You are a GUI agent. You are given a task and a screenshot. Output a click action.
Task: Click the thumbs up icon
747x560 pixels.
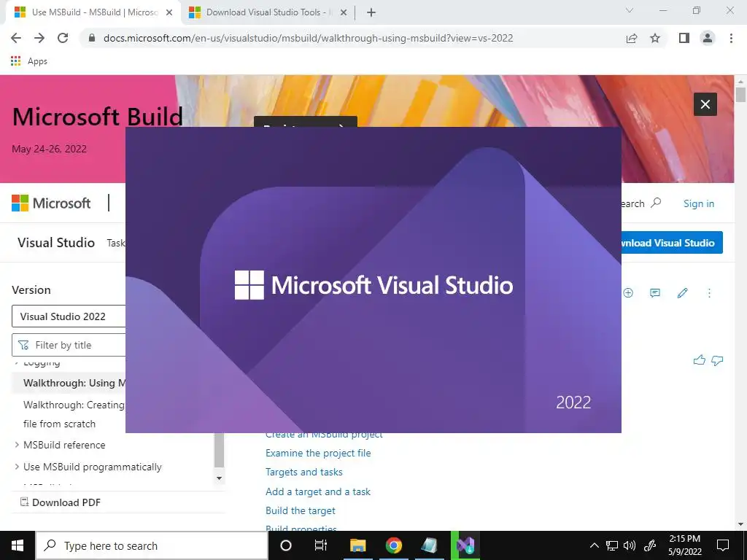point(699,360)
